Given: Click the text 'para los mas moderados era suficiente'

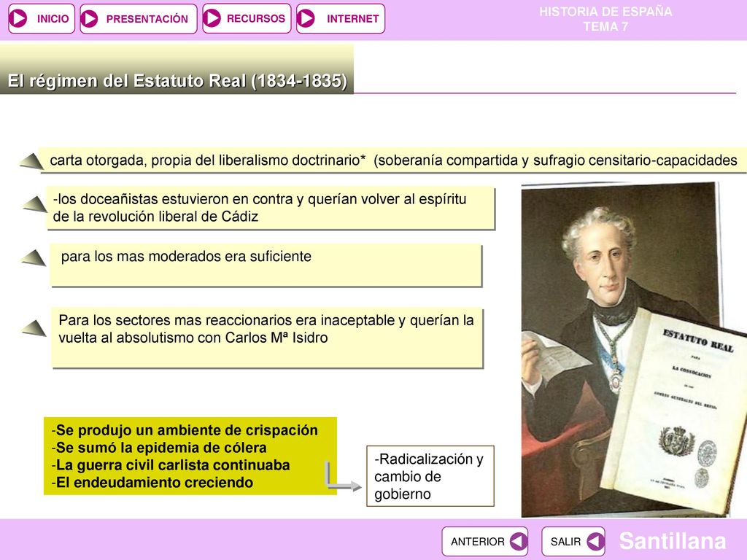Looking at the screenshot, I should [186, 256].
